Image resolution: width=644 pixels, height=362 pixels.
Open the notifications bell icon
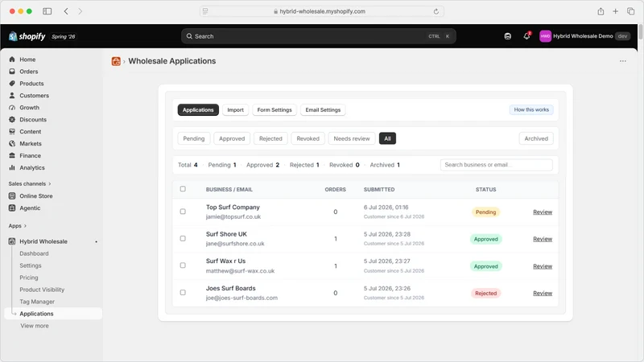pyautogui.click(x=526, y=36)
